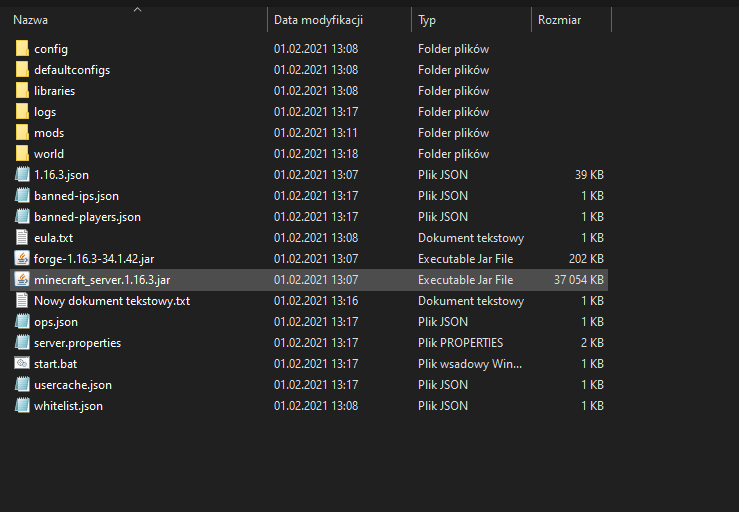Select the file named ops.json
This screenshot has height=512, width=739.
click(x=55, y=322)
